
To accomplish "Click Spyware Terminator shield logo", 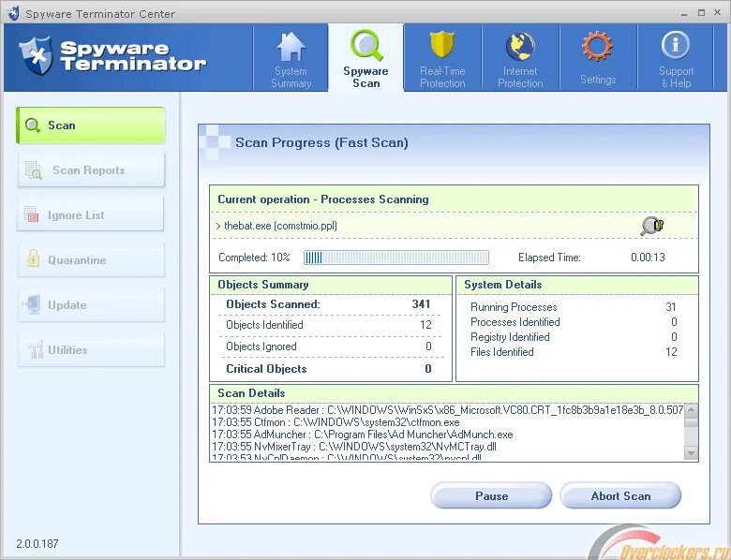I will coord(36,56).
